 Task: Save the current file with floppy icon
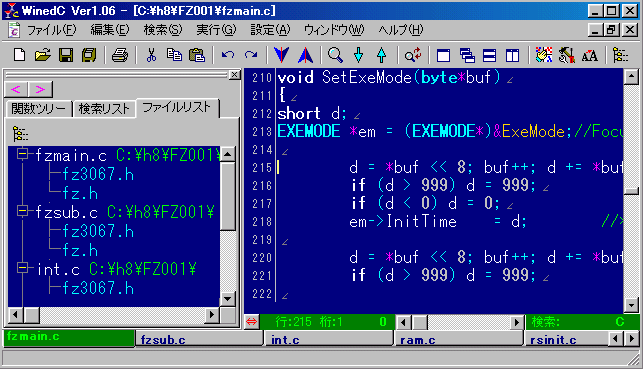tap(66, 55)
